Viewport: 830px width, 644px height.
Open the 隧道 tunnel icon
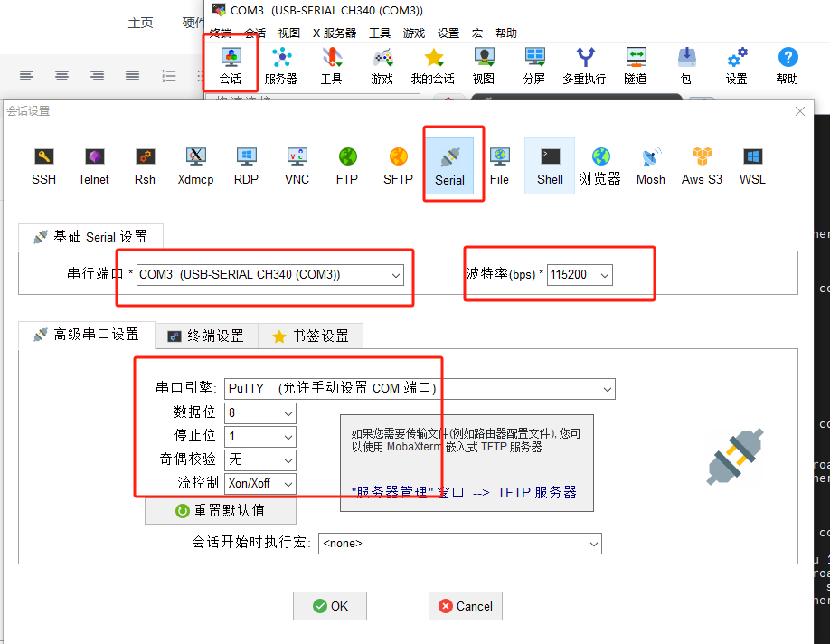[x=636, y=65]
